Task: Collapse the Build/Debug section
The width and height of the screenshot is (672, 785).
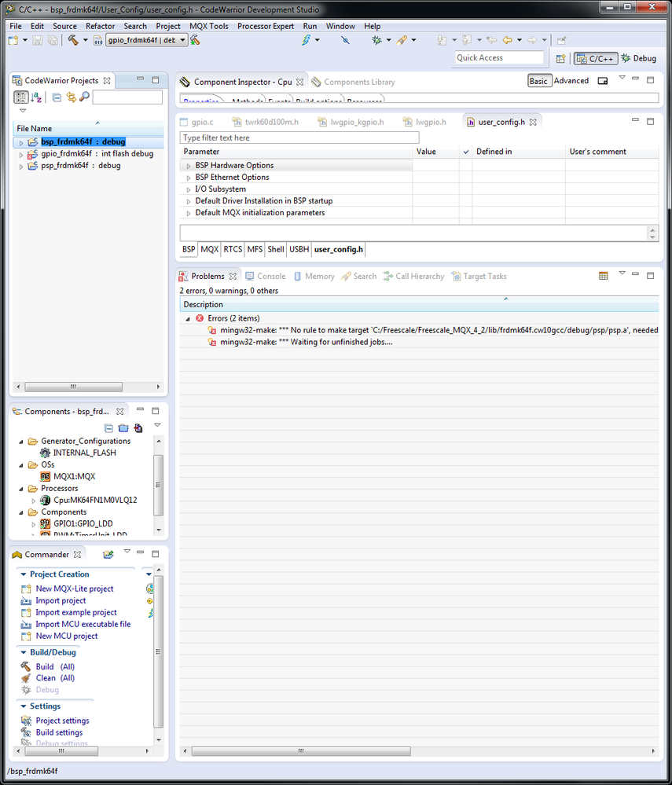Action: tap(23, 653)
